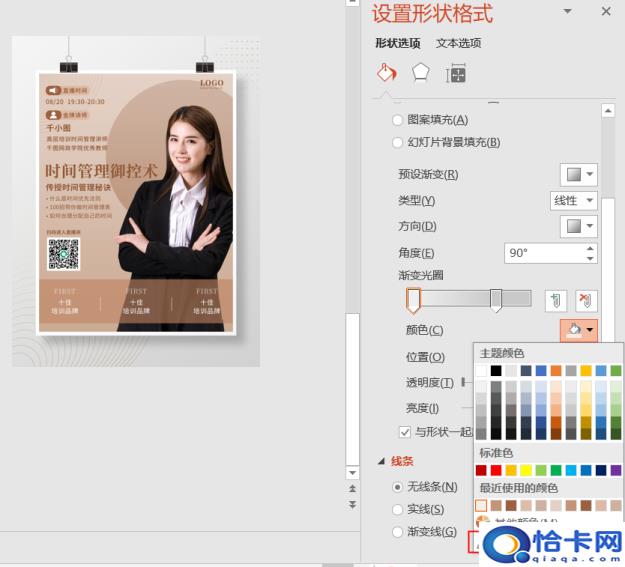Open the Fill & Line (paint bucket) tab
Viewport: 625px width, 567px height.
pyautogui.click(x=386, y=73)
